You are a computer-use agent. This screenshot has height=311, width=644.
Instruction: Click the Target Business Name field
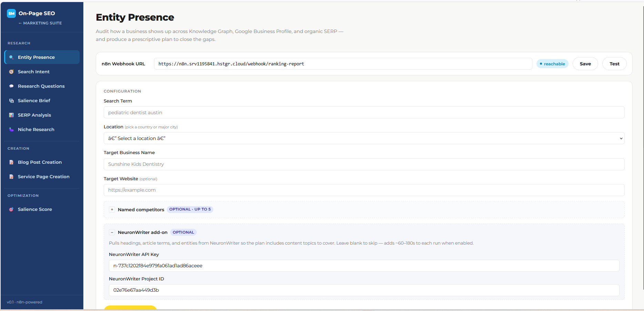(364, 164)
